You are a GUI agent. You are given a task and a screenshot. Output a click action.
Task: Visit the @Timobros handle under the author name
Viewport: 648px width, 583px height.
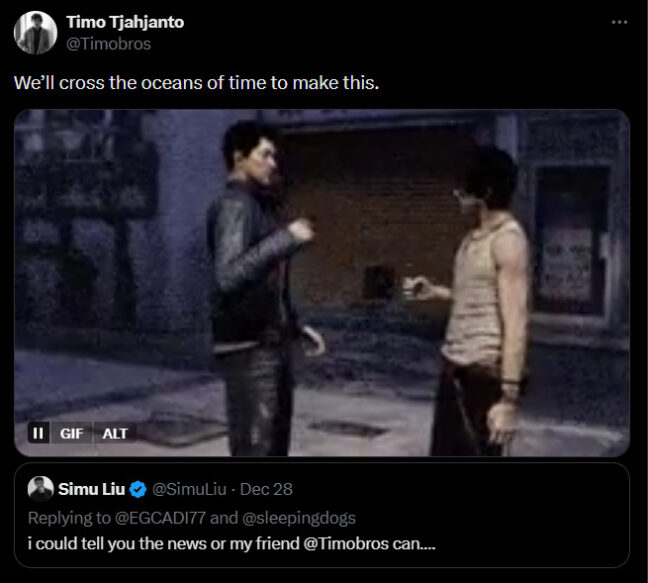(109, 44)
